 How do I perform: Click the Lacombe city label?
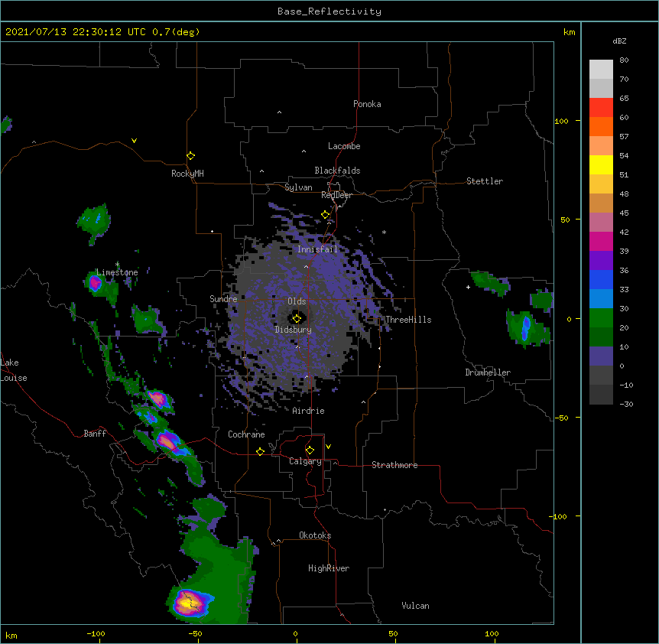pyautogui.click(x=344, y=146)
